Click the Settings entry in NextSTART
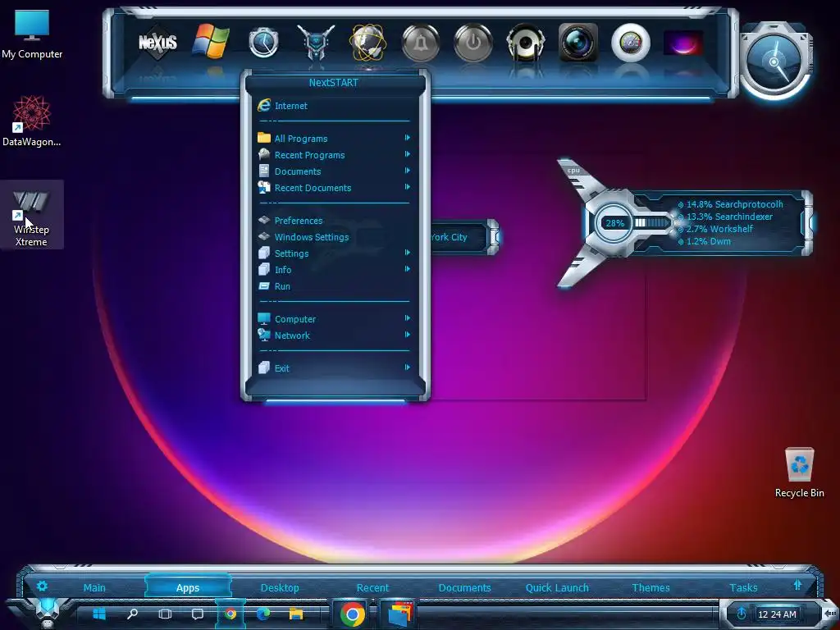The height and width of the screenshot is (630, 840). [x=334, y=253]
